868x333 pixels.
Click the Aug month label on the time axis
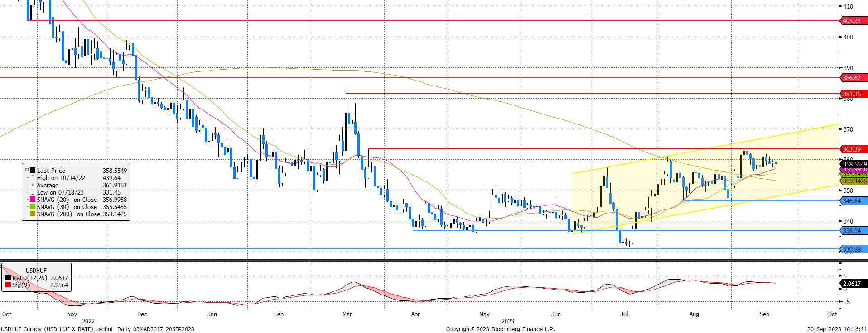(694, 314)
